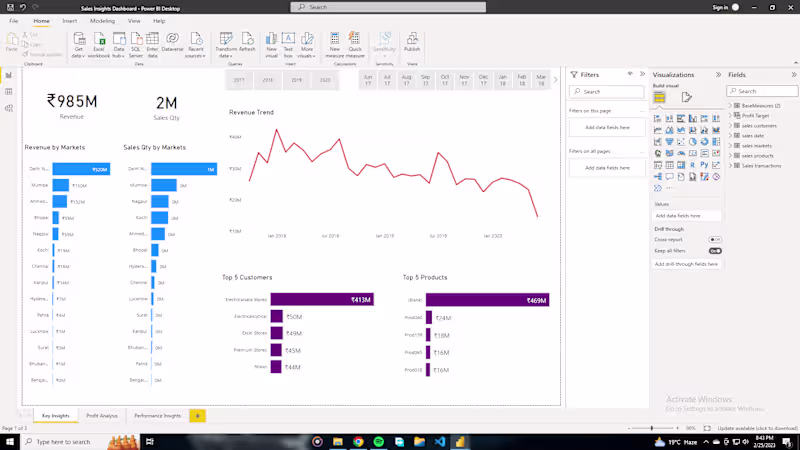Expand the sales customers table
This screenshot has height=450, width=800.
click(731, 126)
